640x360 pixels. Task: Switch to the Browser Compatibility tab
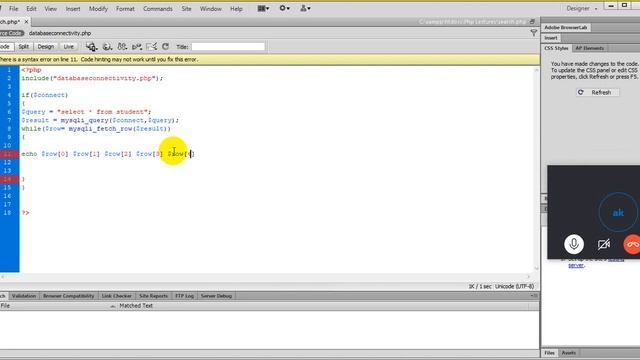tap(69, 296)
